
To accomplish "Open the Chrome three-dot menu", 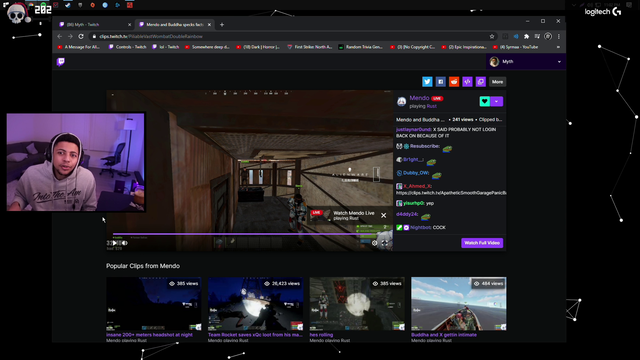I will (559, 36).
